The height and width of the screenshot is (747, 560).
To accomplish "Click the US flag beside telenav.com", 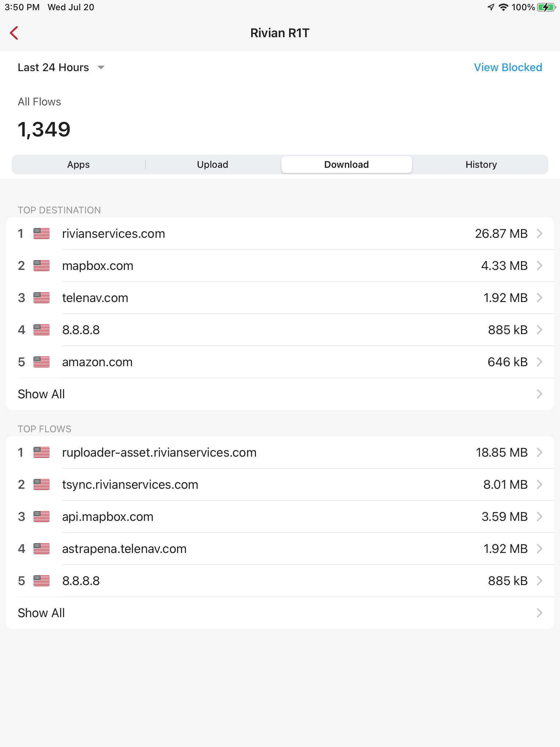I will point(42,298).
